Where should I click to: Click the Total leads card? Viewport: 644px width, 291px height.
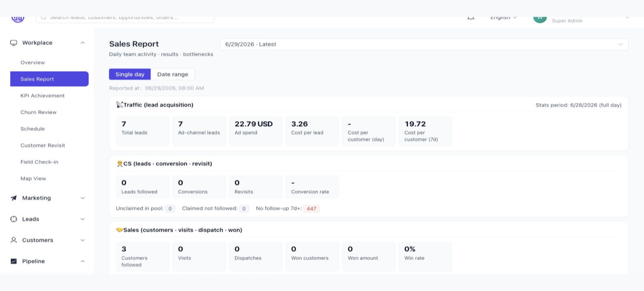pyautogui.click(x=142, y=131)
